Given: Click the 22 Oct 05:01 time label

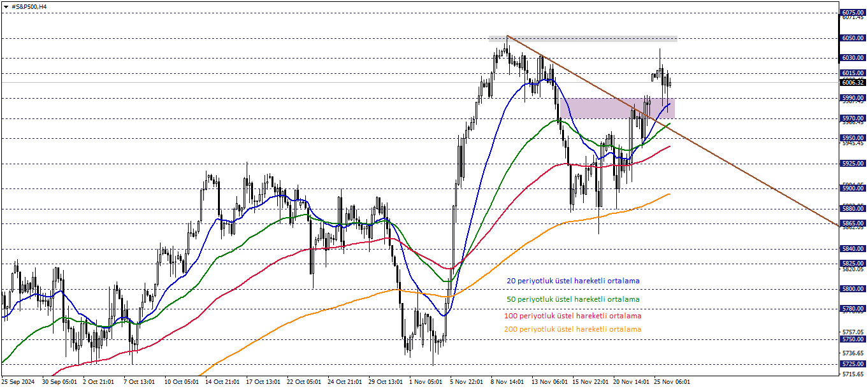Looking at the screenshot, I should pos(303,383).
